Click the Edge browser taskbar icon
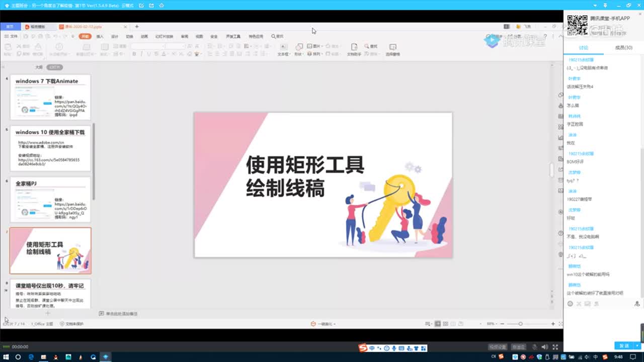Screen dimensions: 644x362 31,356
